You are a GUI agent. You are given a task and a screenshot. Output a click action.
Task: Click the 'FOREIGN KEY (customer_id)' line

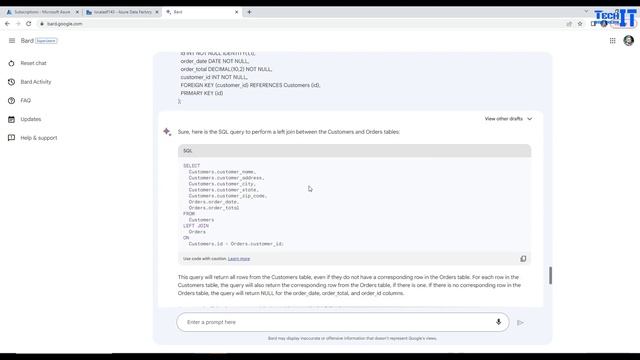(x=251, y=85)
